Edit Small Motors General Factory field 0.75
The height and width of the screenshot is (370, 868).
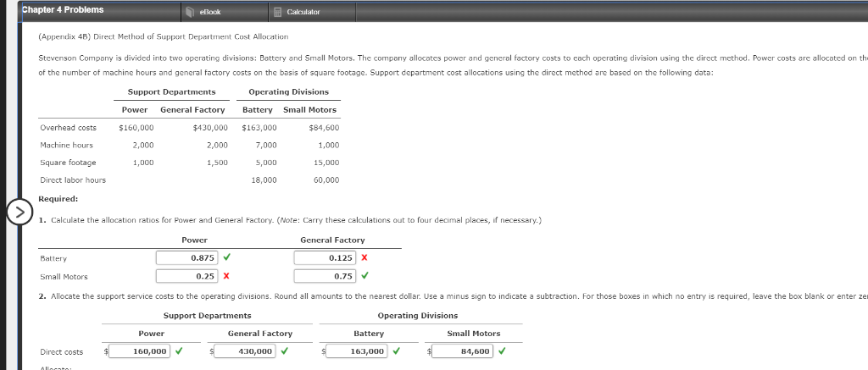pyautogui.click(x=325, y=276)
